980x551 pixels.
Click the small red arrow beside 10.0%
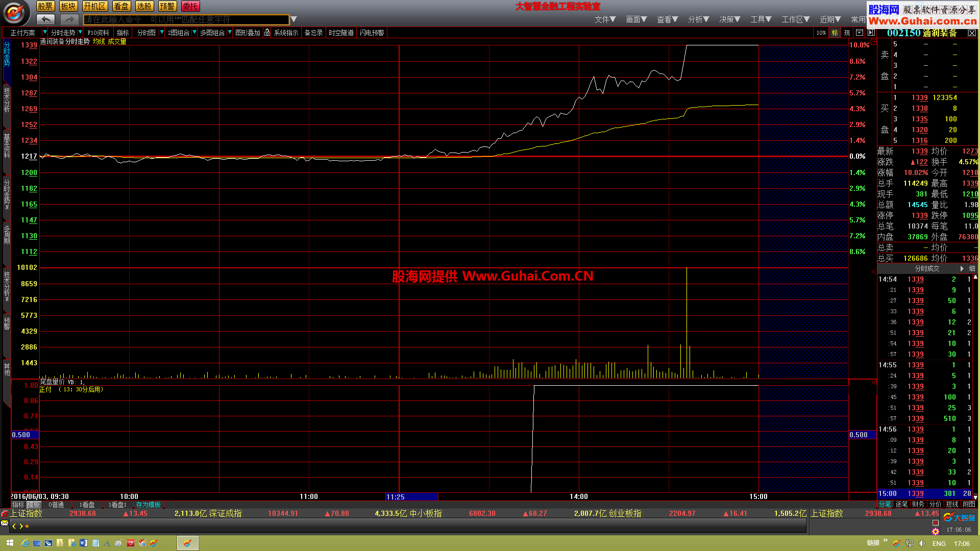coord(873,42)
